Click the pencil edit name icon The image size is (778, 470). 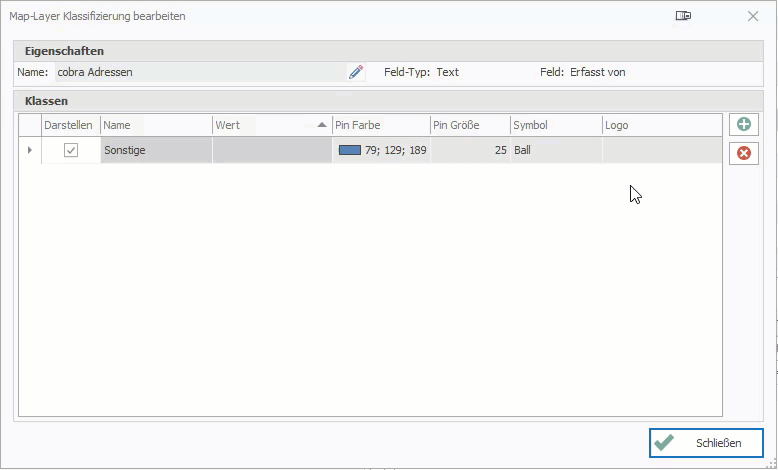point(355,72)
